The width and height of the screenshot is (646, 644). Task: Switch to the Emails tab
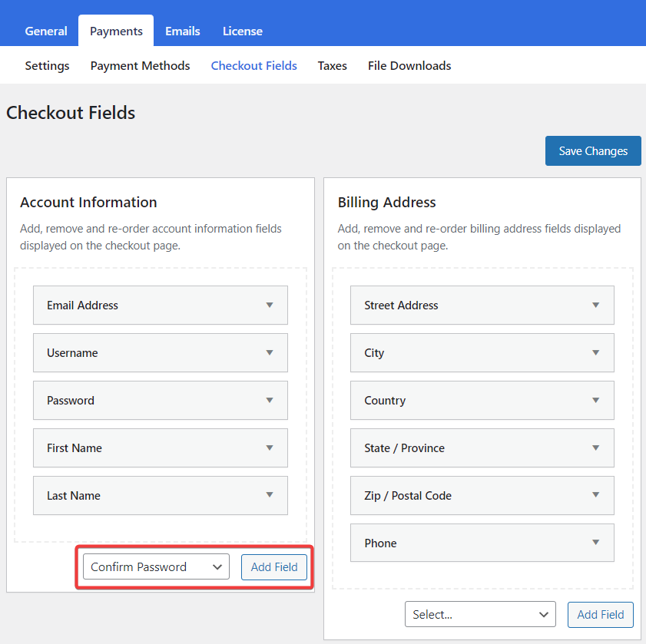click(183, 31)
